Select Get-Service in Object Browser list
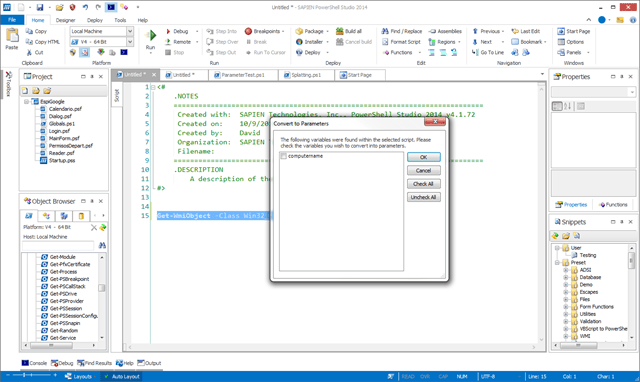 (63, 338)
